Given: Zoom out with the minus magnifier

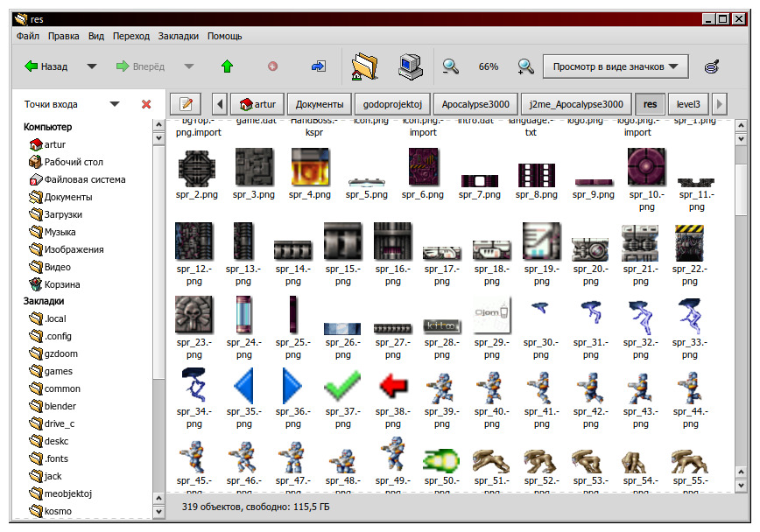Looking at the screenshot, I should point(450,66).
